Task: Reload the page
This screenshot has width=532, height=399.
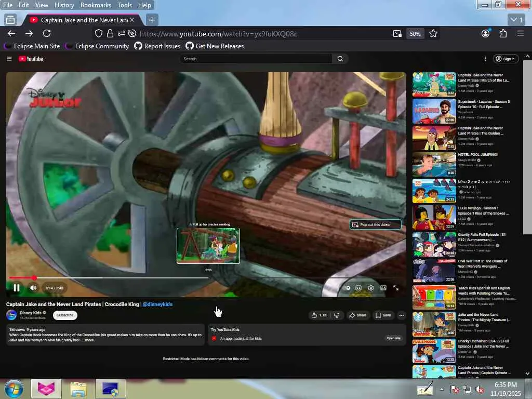Action: [x=47, y=33]
